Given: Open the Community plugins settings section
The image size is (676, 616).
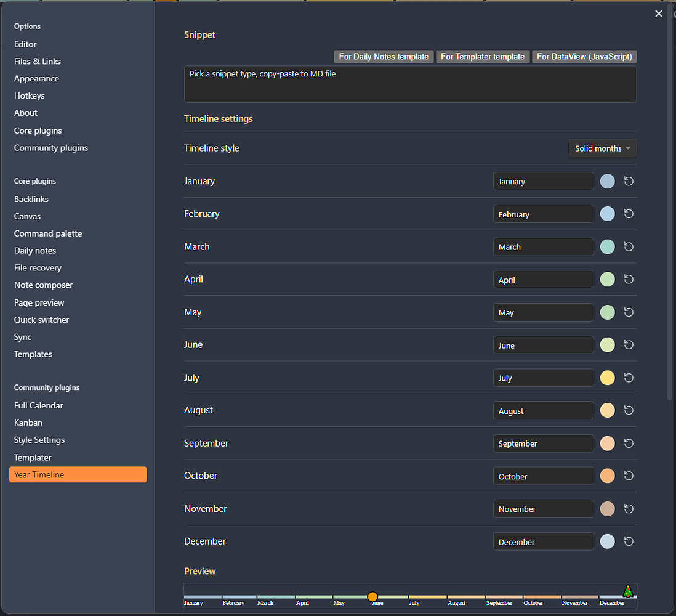Looking at the screenshot, I should (x=51, y=148).
